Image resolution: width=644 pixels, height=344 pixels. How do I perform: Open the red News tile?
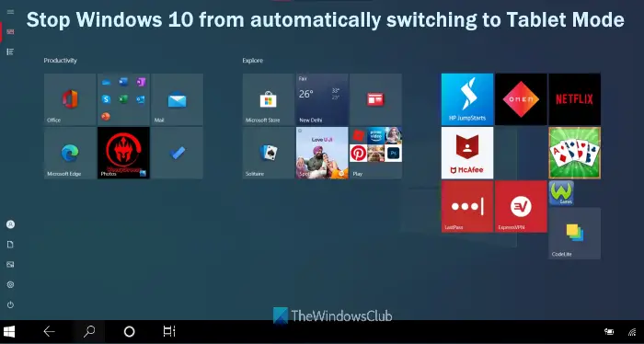[375, 99]
